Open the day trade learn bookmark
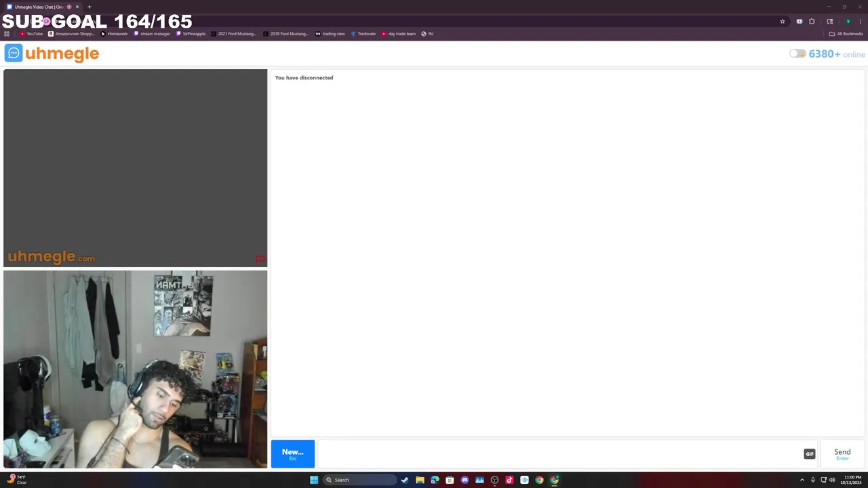Viewport: 868px width, 488px height. 398,34
